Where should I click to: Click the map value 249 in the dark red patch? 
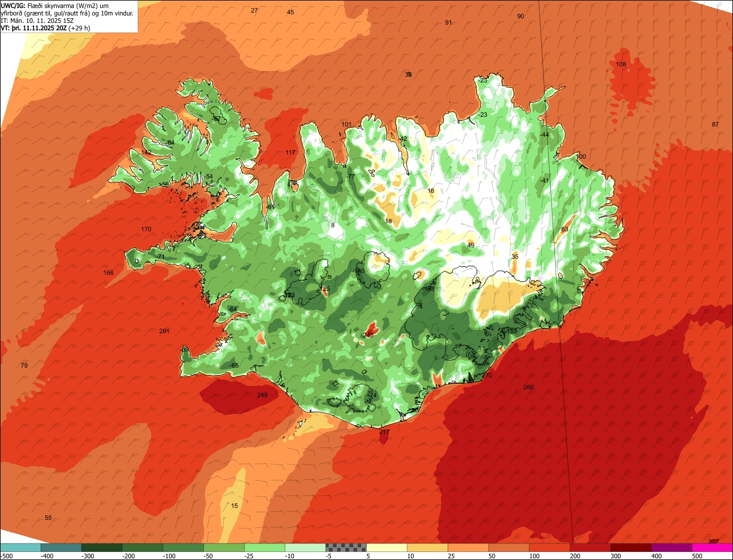click(262, 395)
